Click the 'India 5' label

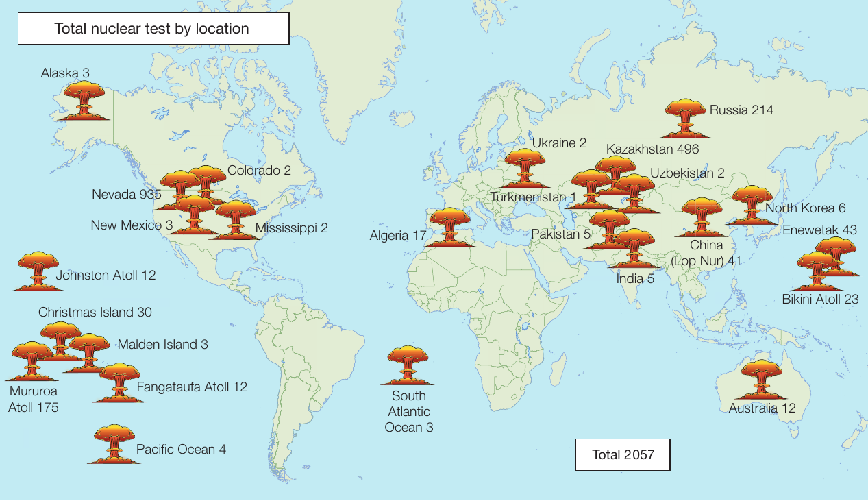pos(635,279)
